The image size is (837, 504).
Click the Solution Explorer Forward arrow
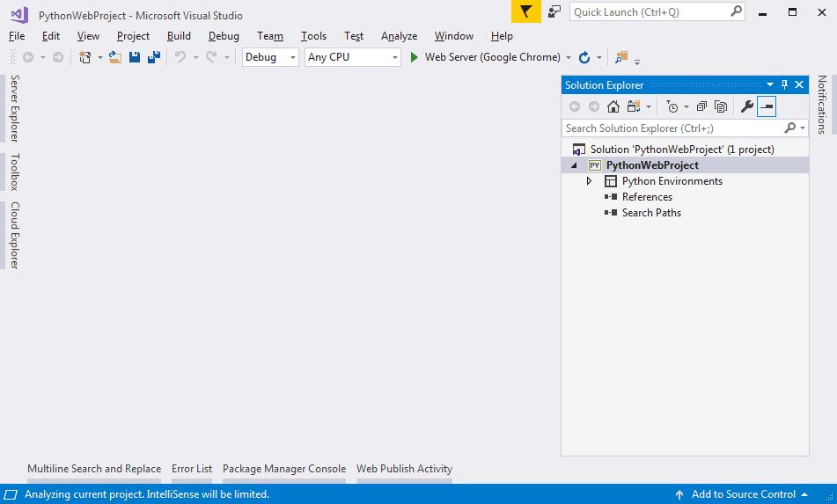[593, 106]
